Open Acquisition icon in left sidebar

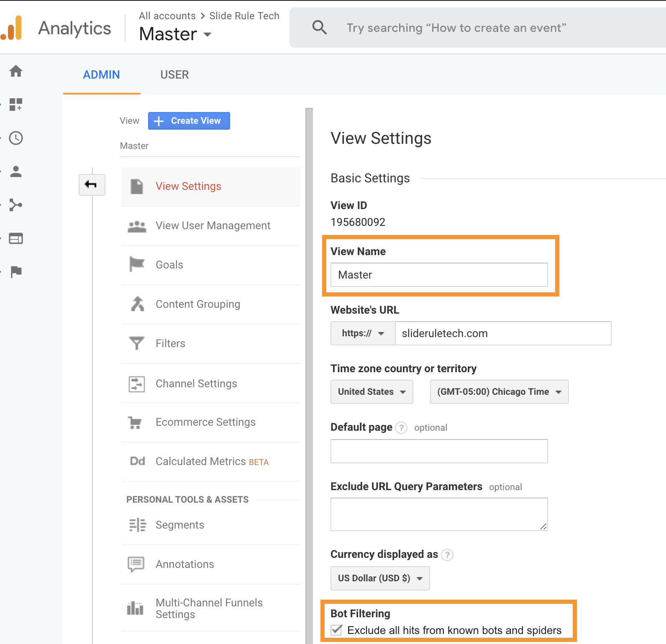coord(16,205)
